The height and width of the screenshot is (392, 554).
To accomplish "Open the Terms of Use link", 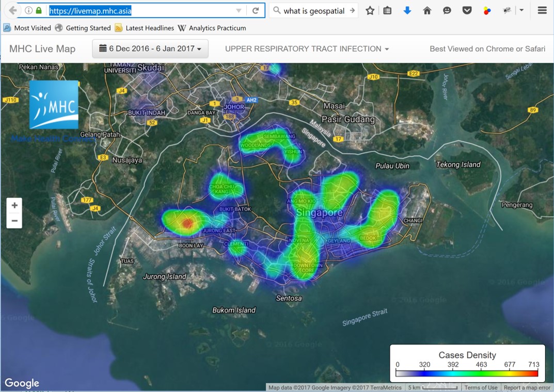I will tap(481, 387).
